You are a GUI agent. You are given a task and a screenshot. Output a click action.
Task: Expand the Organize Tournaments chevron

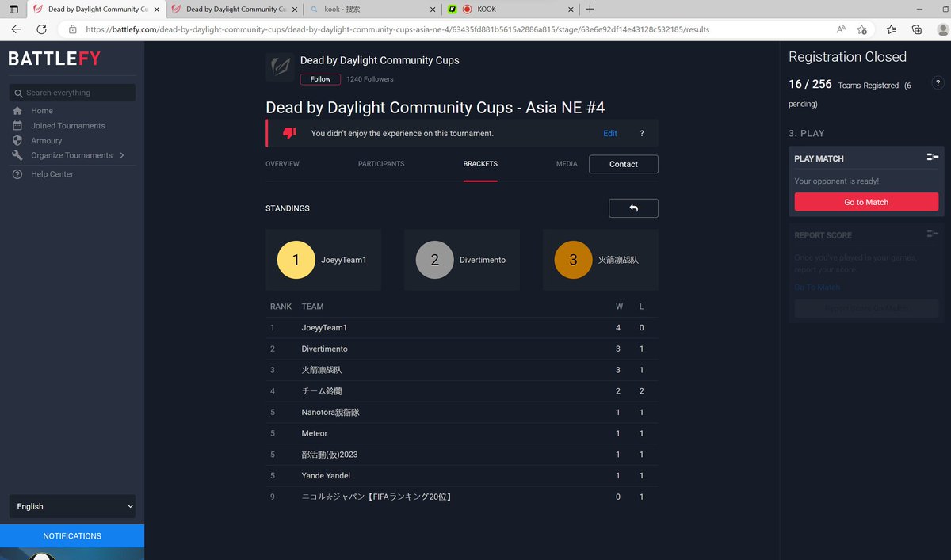(122, 155)
